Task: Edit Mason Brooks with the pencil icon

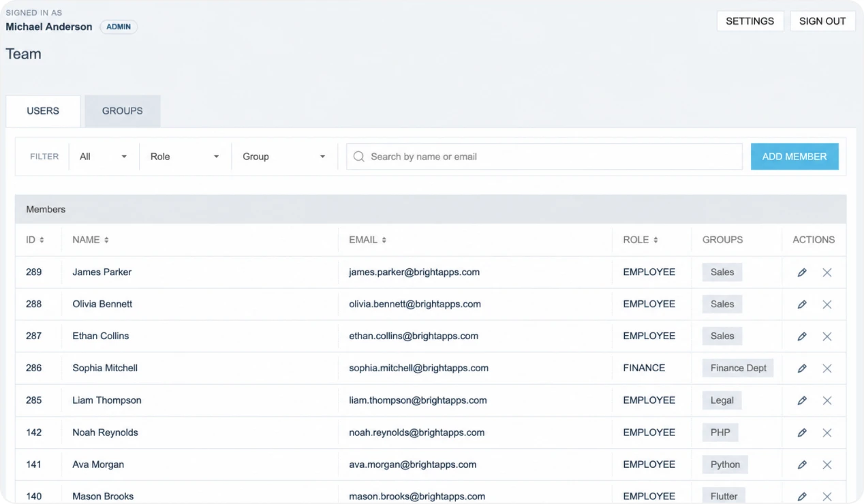Action: 802,497
